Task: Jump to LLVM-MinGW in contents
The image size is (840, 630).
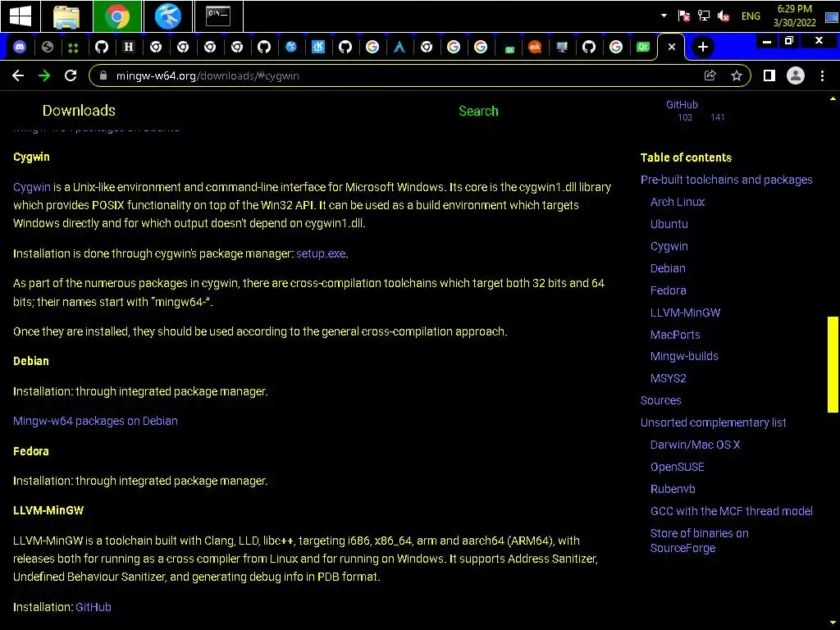Action: point(685,313)
